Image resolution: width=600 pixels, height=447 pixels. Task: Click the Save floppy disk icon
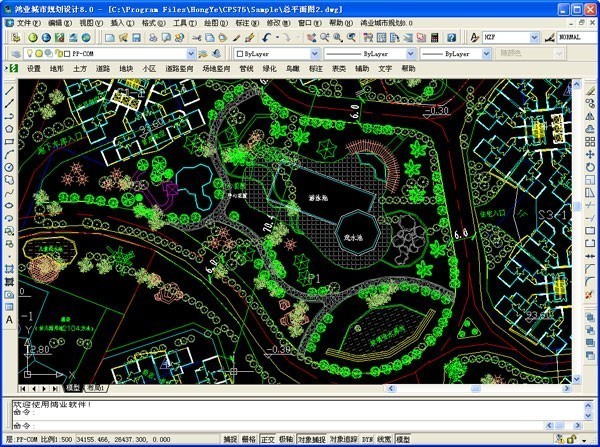[137, 38]
